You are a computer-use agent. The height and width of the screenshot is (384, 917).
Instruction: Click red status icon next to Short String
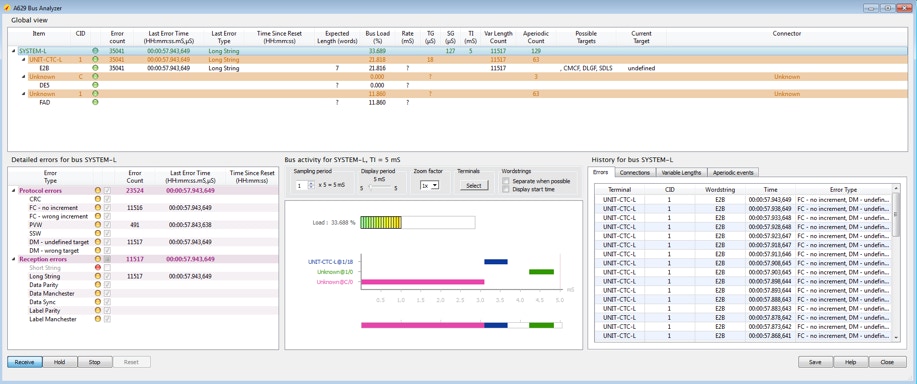click(x=98, y=268)
